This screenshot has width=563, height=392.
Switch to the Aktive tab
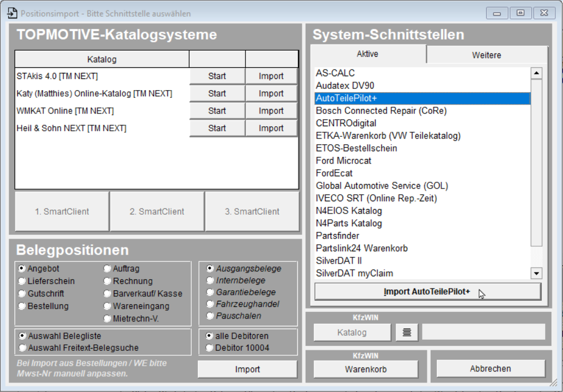368,54
